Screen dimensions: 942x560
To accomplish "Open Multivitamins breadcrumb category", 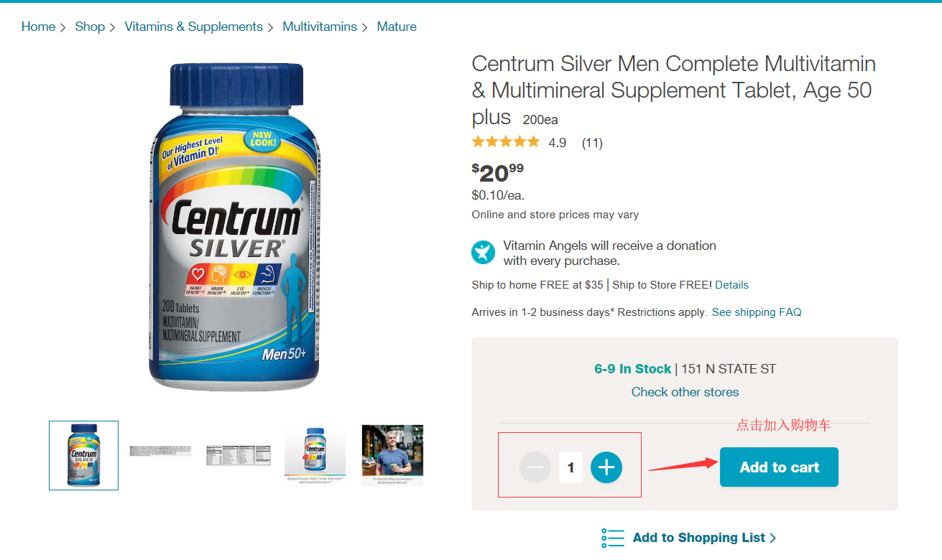I will click(320, 27).
